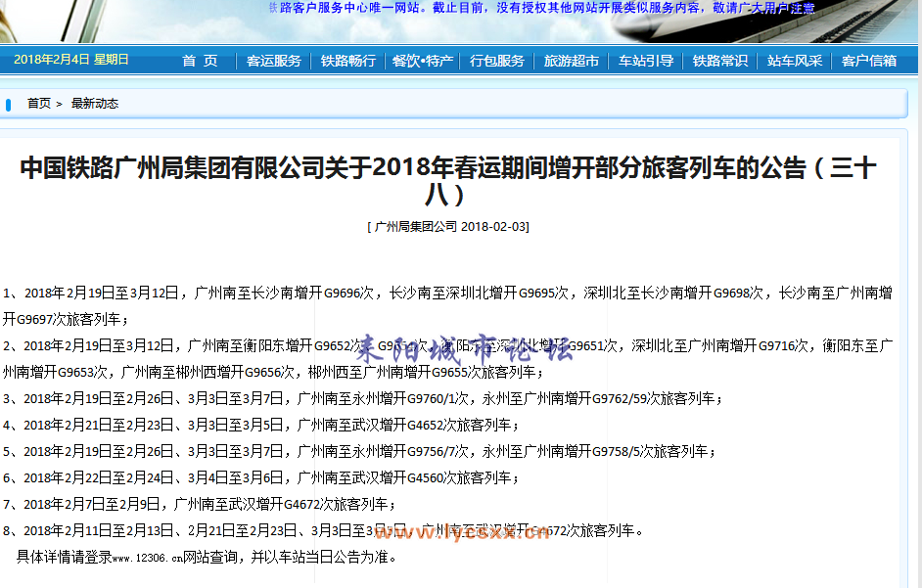Click item 5 mentioning G9756/7次
This screenshot has height=588, width=922.
pyautogui.click(x=359, y=452)
